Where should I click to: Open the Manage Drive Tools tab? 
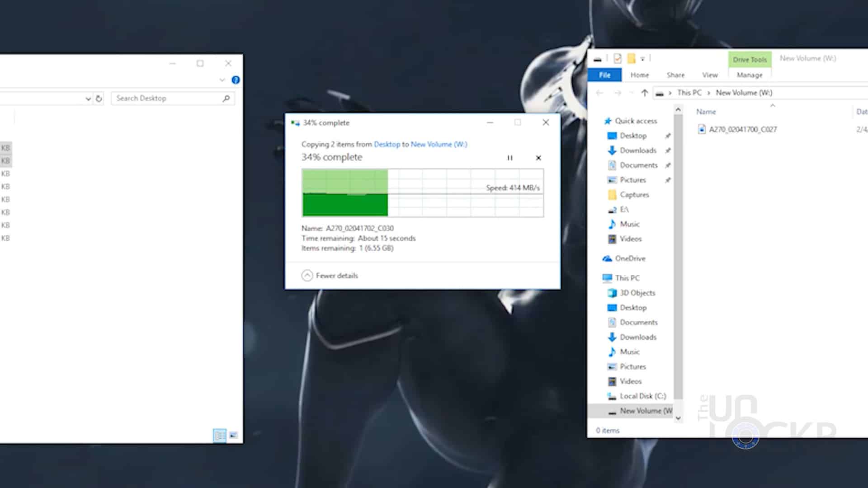click(749, 75)
